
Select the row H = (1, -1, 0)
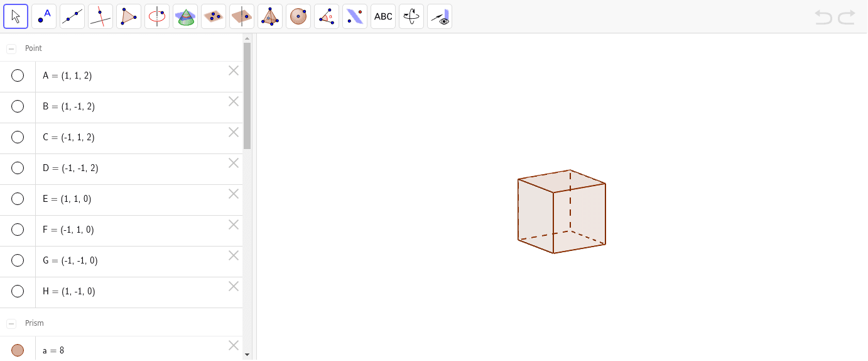121,292
